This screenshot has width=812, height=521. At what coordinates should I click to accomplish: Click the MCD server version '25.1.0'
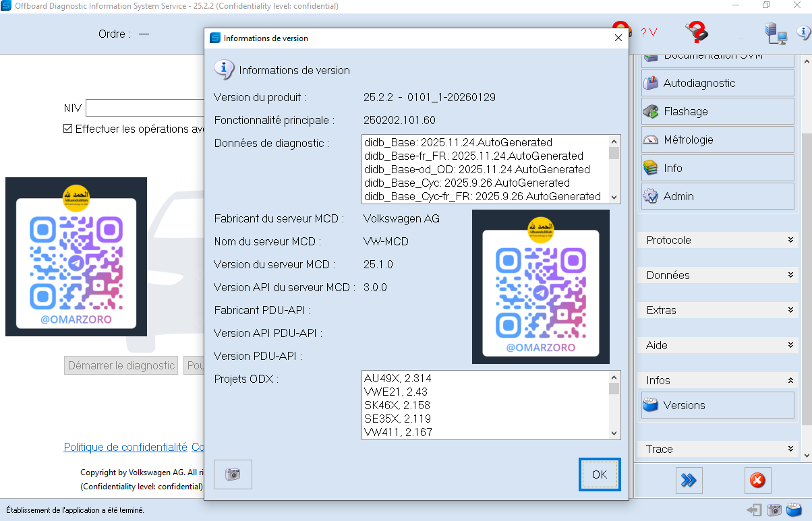[x=378, y=264]
